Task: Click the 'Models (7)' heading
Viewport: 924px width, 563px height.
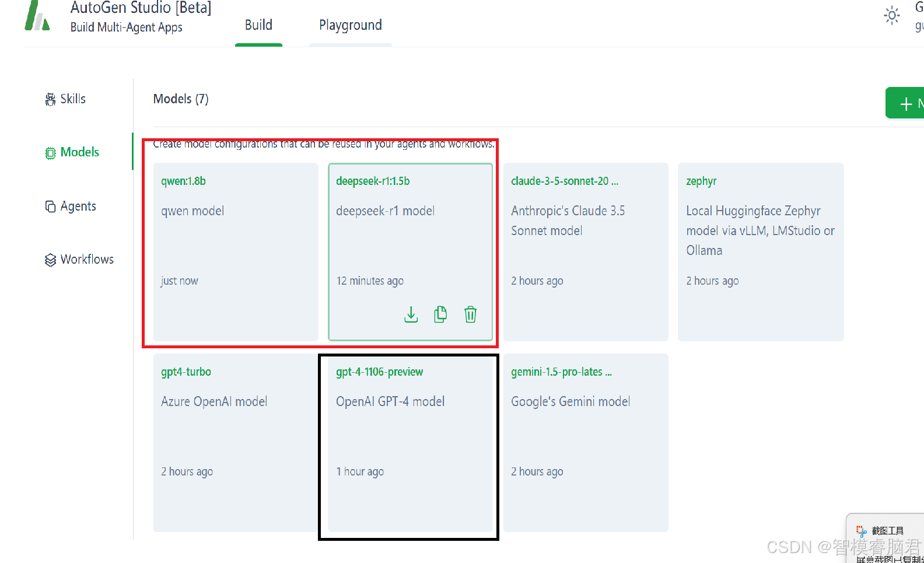Action: point(181,99)
